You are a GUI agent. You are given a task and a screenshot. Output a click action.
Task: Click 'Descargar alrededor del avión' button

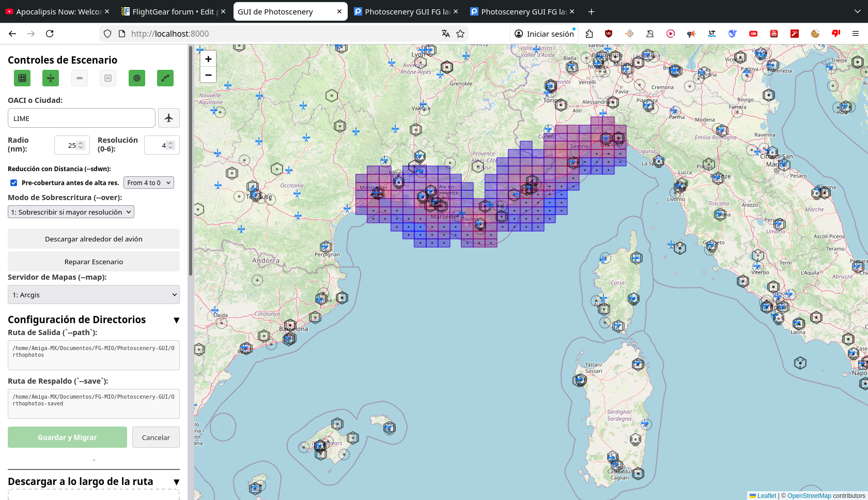94,239
